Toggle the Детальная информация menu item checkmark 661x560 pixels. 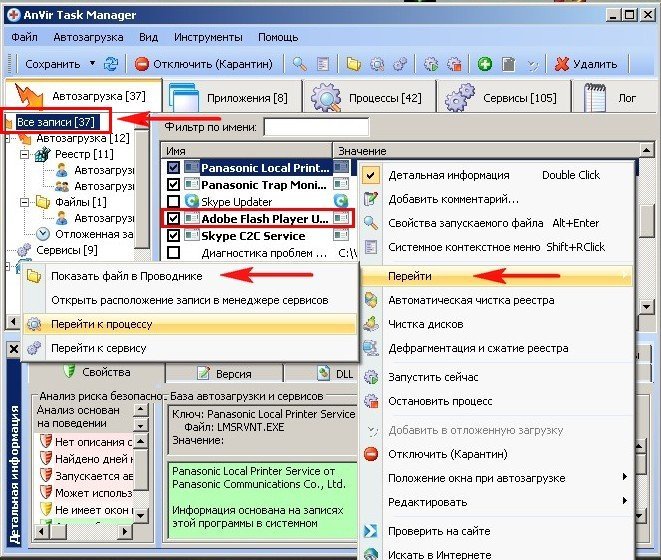pos(371,175)
